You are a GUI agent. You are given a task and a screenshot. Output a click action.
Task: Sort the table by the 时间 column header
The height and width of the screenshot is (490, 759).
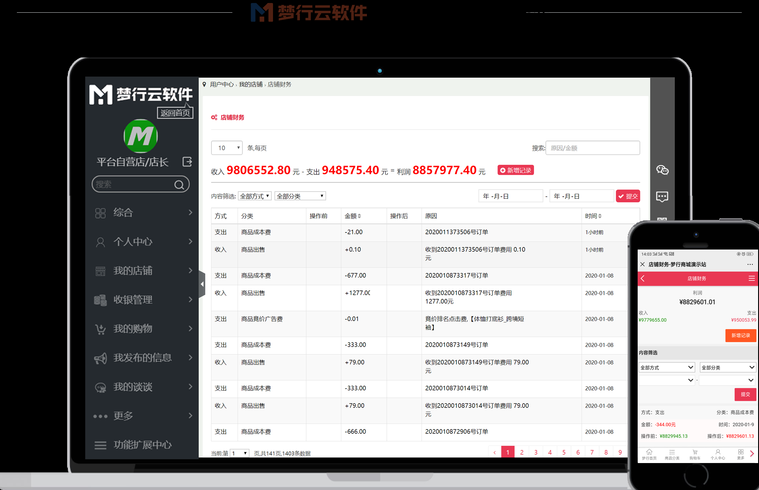[593, 216]
